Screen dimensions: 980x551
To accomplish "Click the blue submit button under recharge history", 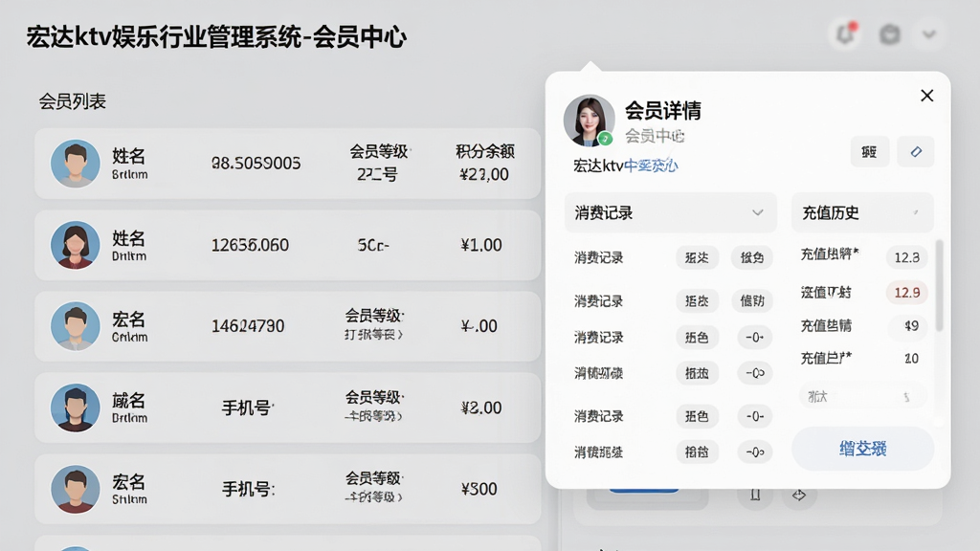I will click(862, 449).
